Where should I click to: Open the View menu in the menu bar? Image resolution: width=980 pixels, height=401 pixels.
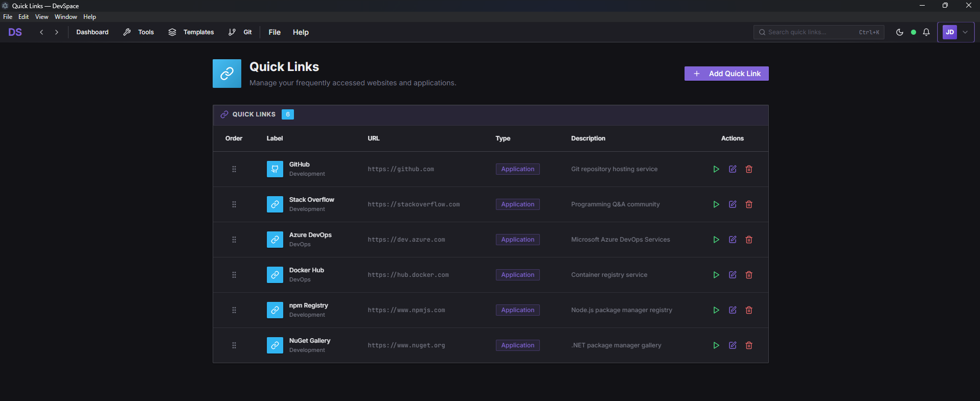pyautogui.click(x=41, y=17)
